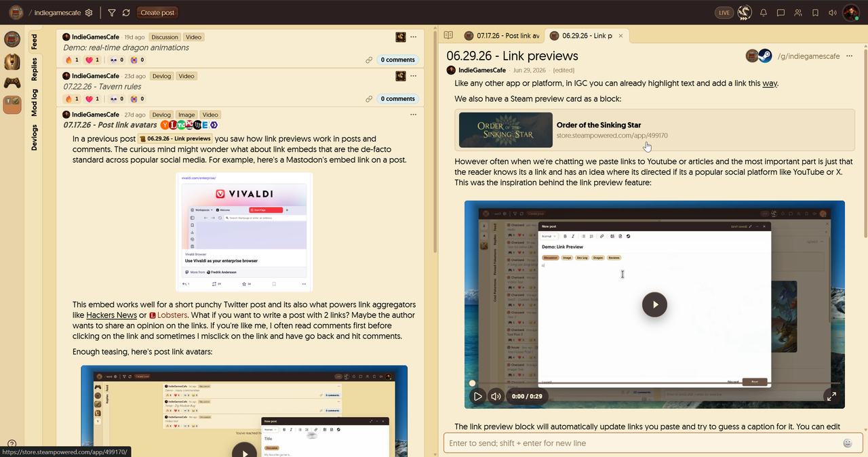
Task: Refresh the feed with the reload icon
Action: (x=126, y=12)
